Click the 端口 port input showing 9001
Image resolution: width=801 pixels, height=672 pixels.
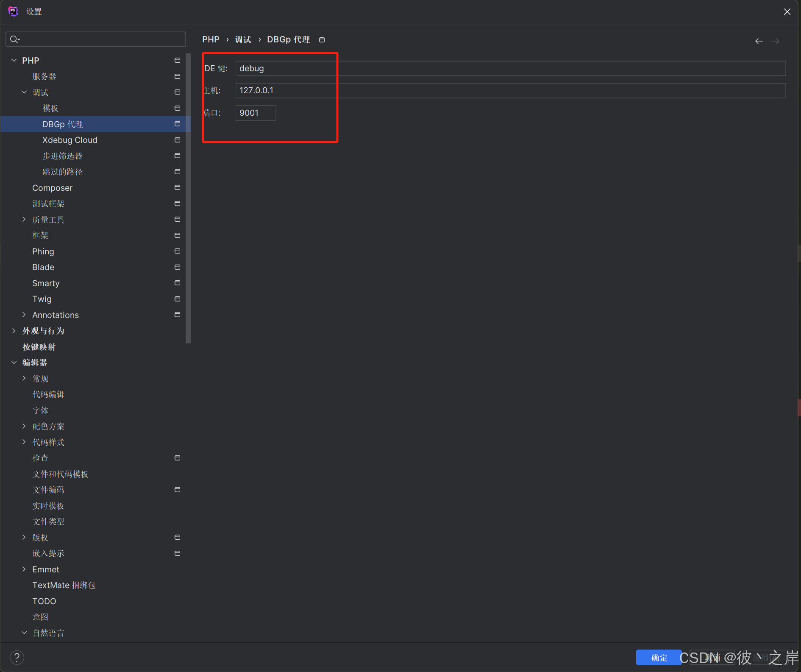[256, 113]
